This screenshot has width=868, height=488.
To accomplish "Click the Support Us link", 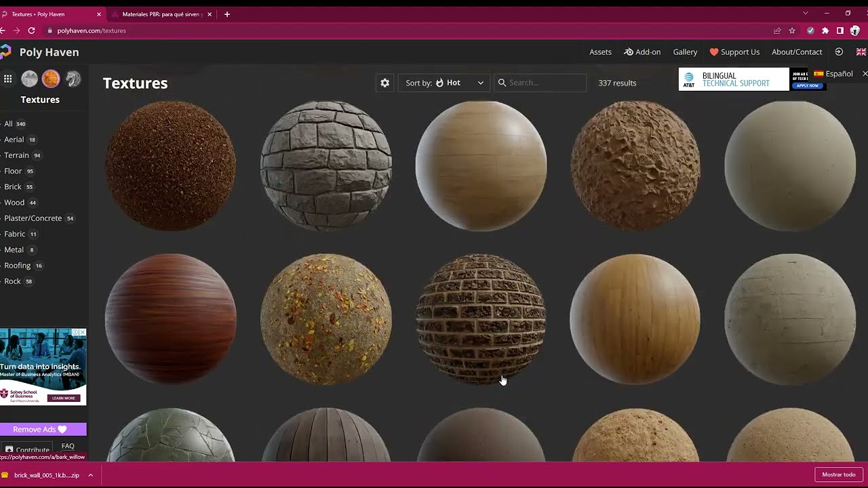I will (734, 52).
